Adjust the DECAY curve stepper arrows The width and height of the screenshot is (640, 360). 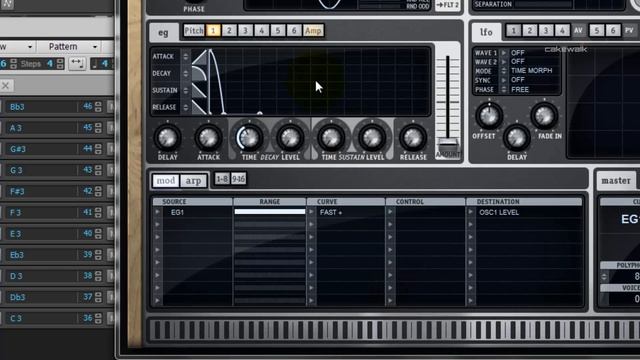coord(185,73)
